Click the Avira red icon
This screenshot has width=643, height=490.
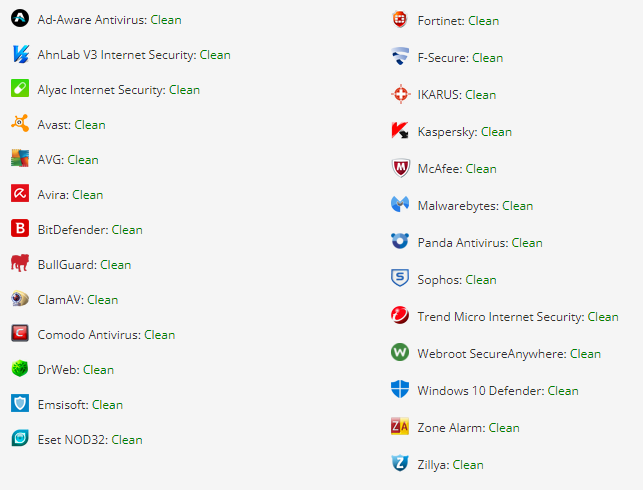click(x=20, y=193)
